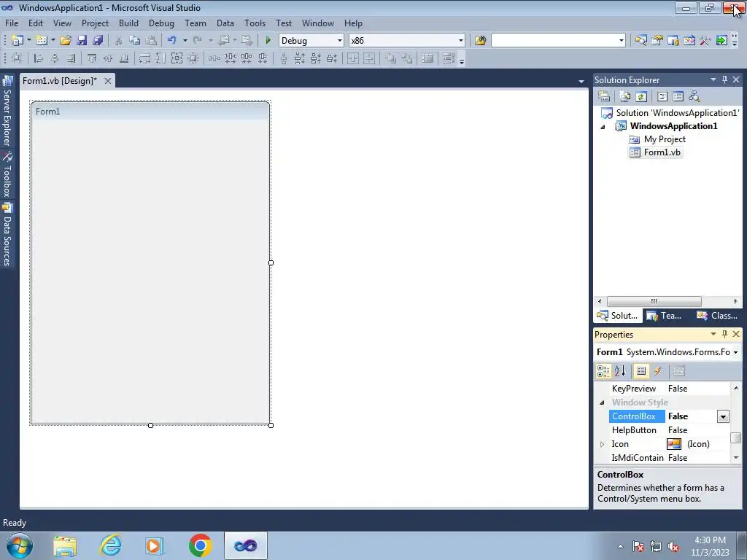Open the Server Explorer side panel
This screenshot has width=747, height=560.
pyautogui.click(x=7, y=112)
